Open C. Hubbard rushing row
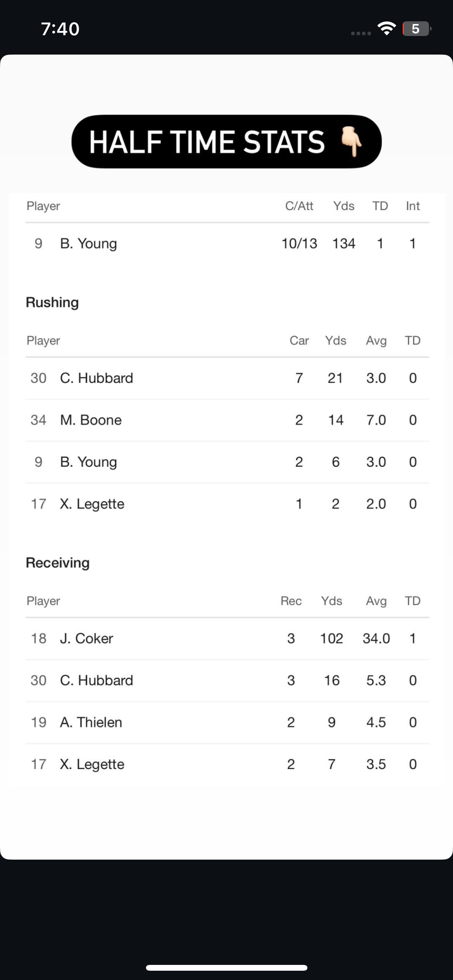 click(227, 378)
